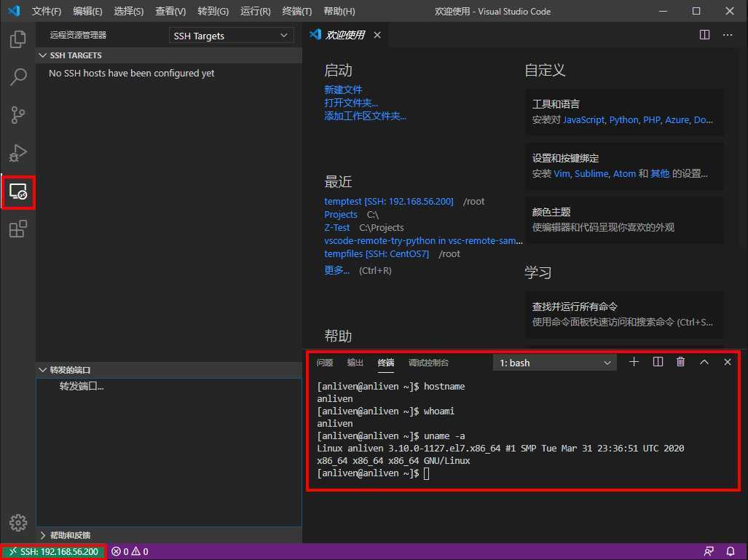This screenshot has width=748, height=560.
Task: Click the Azure install link
Action: 677,119
